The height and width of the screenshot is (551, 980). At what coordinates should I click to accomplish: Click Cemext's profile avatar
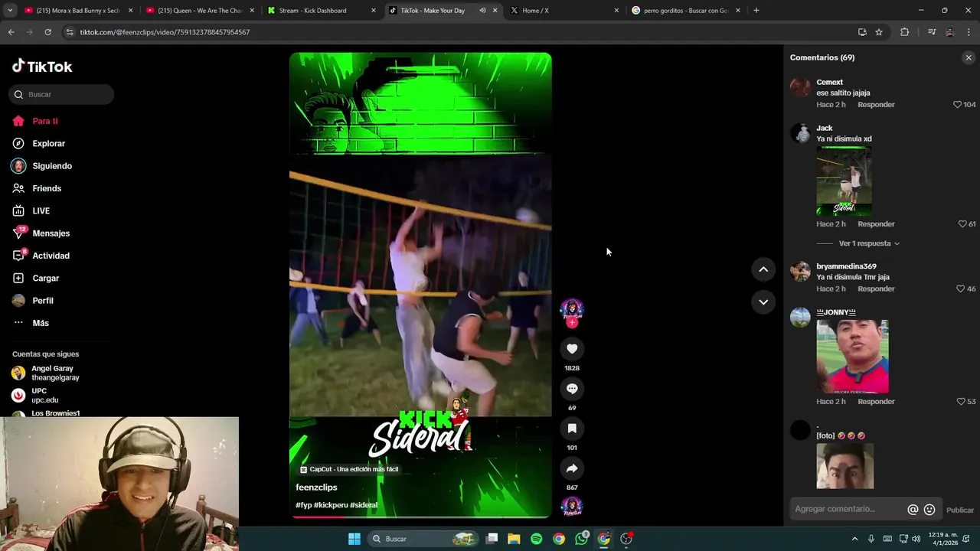pyautogui.click(x=800, y=87)
